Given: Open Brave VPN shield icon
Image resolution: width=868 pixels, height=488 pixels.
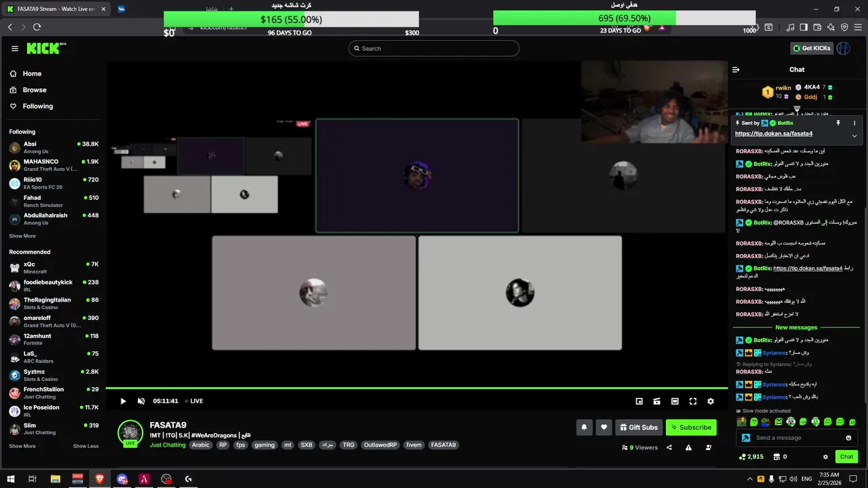Looking at the screenshot, I should tap(844, 27).
